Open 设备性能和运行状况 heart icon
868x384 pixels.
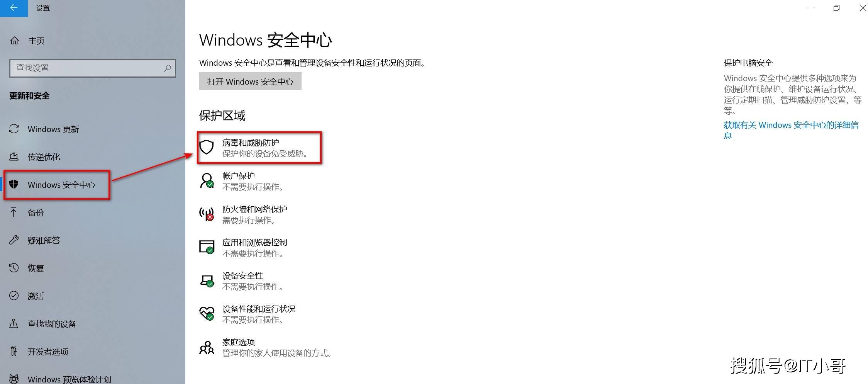207,313
